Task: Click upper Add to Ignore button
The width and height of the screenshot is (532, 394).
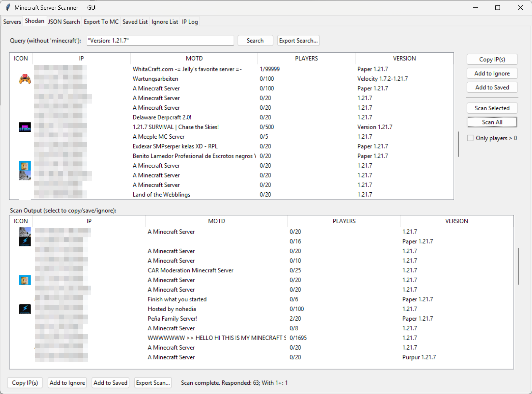Action: (x=492, y=73)
